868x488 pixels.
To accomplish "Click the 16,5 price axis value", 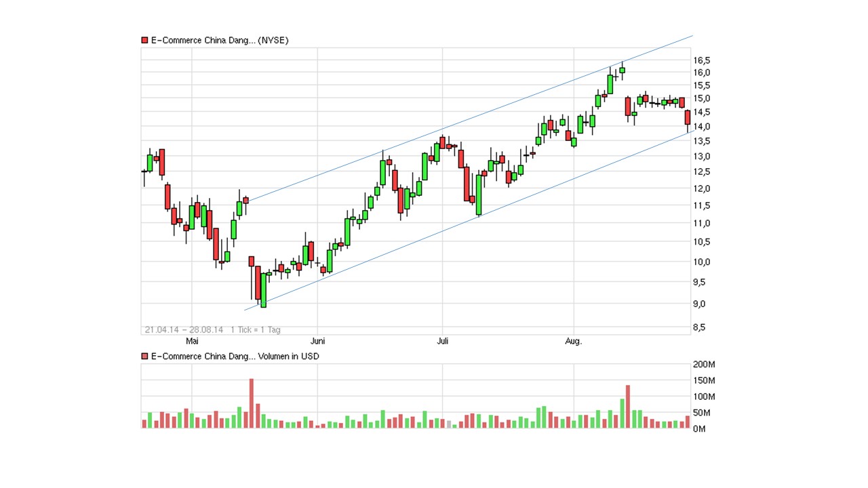I will tap(702, 60).
